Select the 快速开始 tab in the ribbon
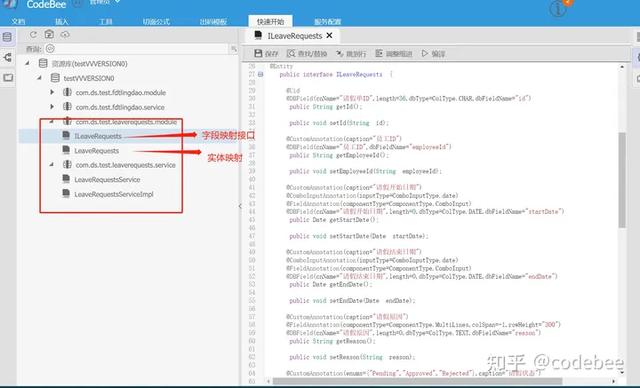The width and height of the screenshot is (640, 388). click(x=270, y=21)
